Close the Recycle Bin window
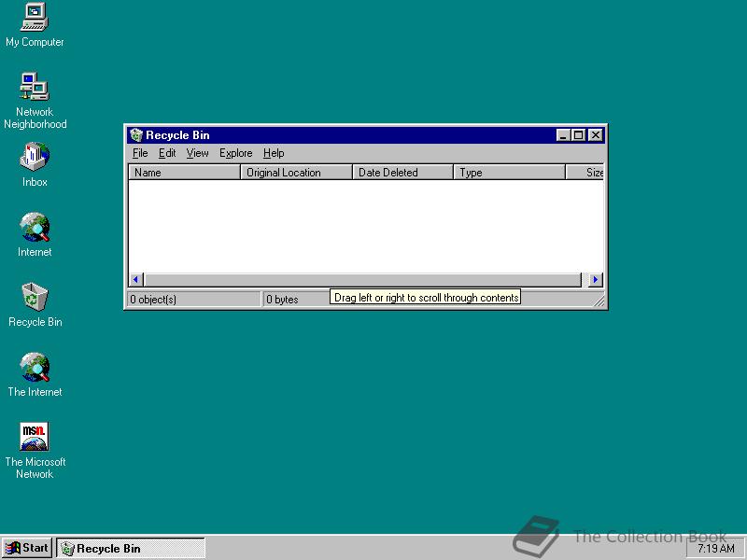747x560 pixels. (596, 135)
